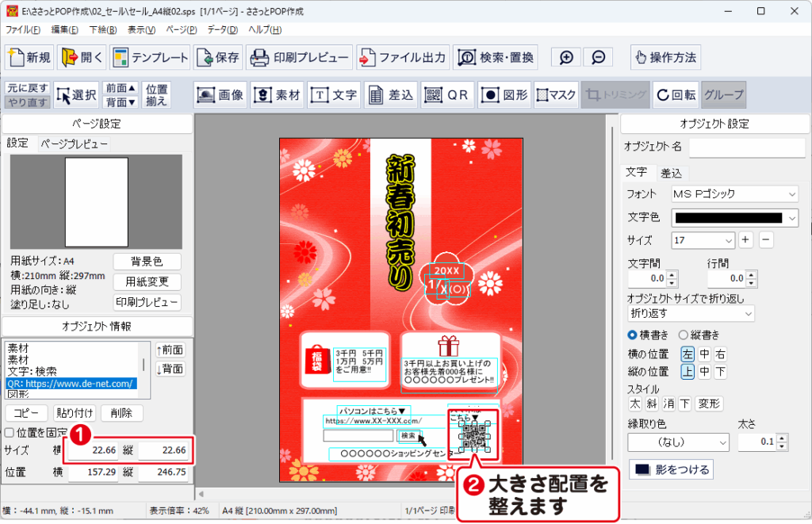Click the 回転 (Rotate) tool
Viewport: 812px width, 524px height.
[x=675, y=95]
